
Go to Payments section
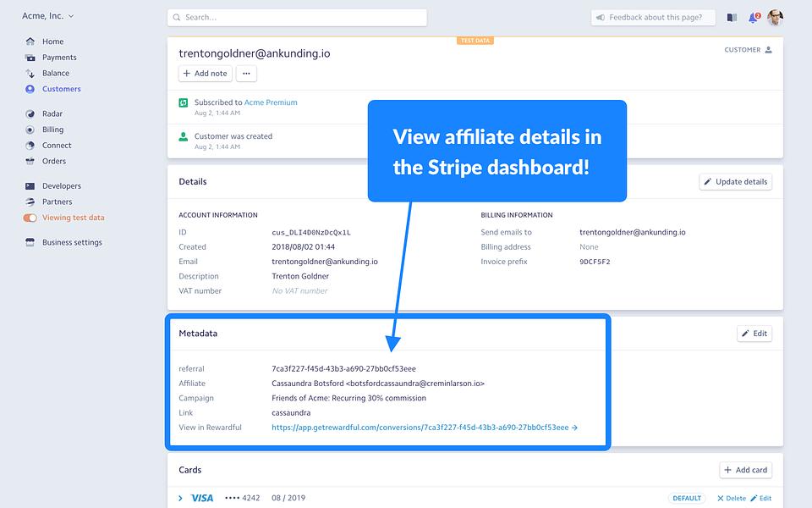coord(59,58)
